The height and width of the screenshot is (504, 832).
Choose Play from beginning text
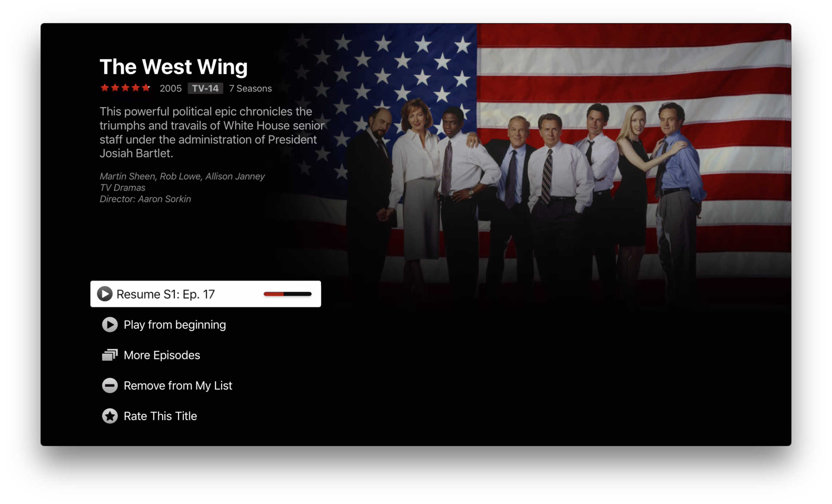coord(175,325)
